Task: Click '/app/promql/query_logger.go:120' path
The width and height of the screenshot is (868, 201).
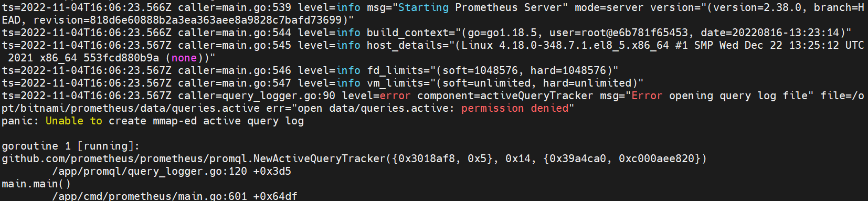Action: pyautogui.click(x=150, y=171)
